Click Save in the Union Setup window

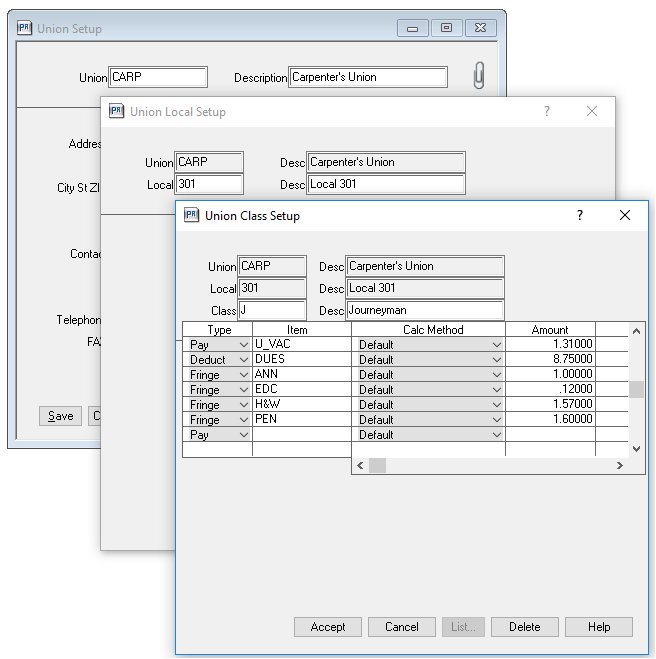pos(61,416)
